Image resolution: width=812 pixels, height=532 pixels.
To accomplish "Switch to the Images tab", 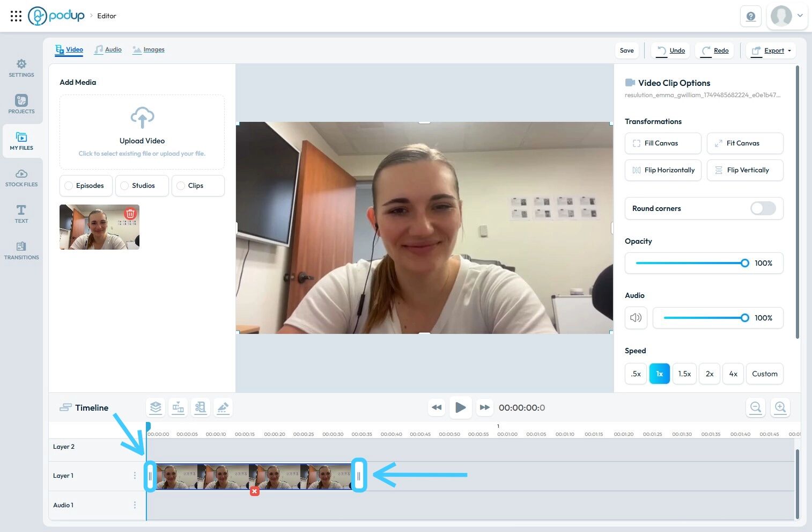I will coord(149,49).
